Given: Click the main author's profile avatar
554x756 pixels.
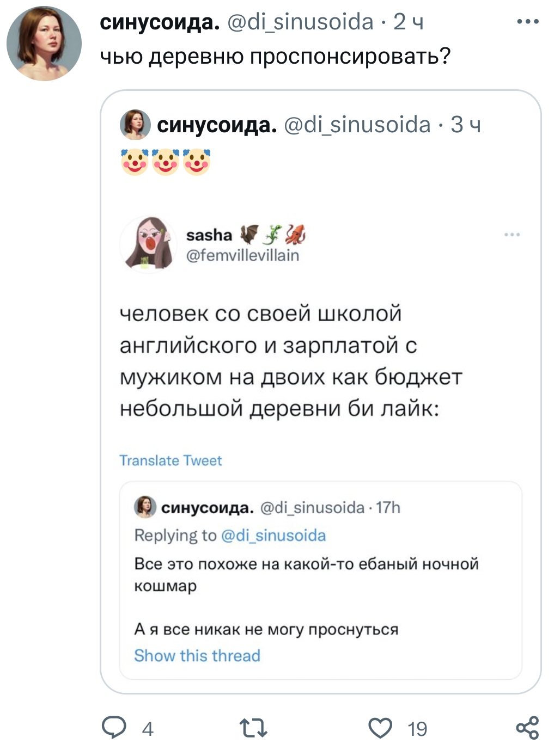Looking at the screenshot, I should click(44, 44).
